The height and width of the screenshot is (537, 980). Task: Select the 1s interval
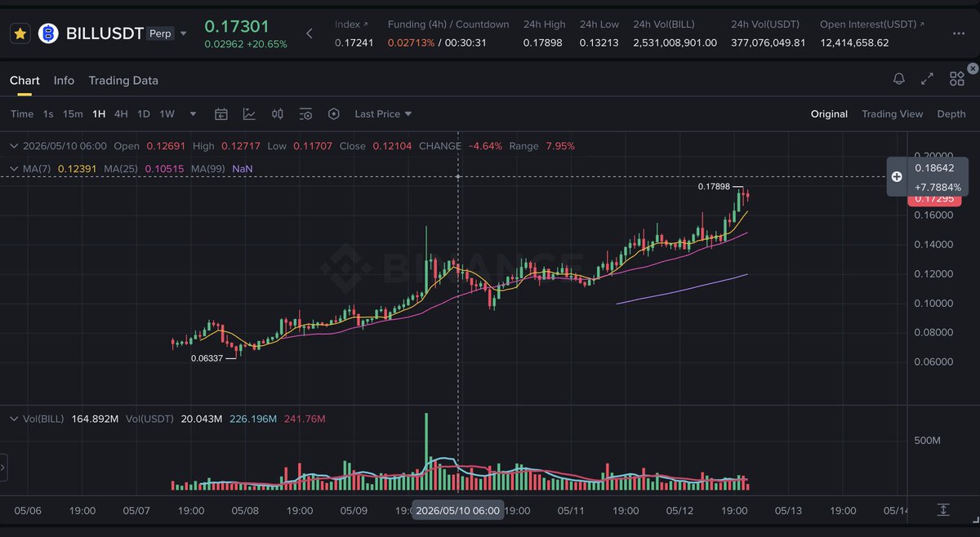click(x=48, y=113)
